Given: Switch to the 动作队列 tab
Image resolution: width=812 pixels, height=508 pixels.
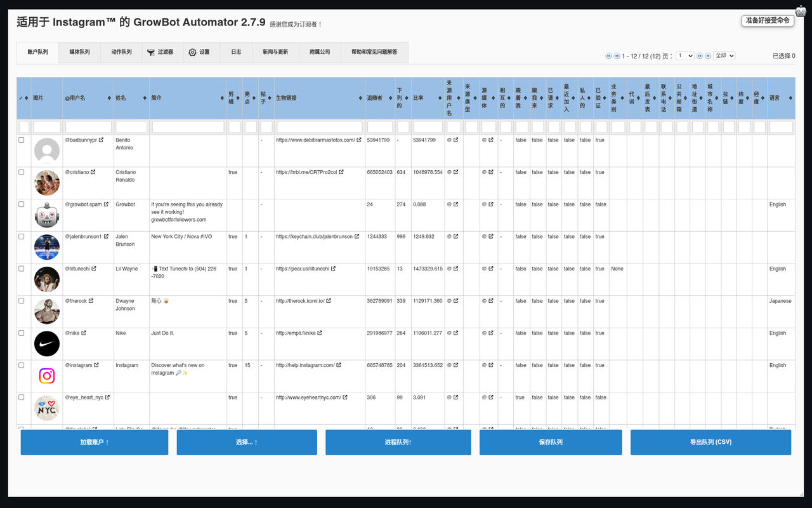Looking at the screenshot, I should 121,52.
